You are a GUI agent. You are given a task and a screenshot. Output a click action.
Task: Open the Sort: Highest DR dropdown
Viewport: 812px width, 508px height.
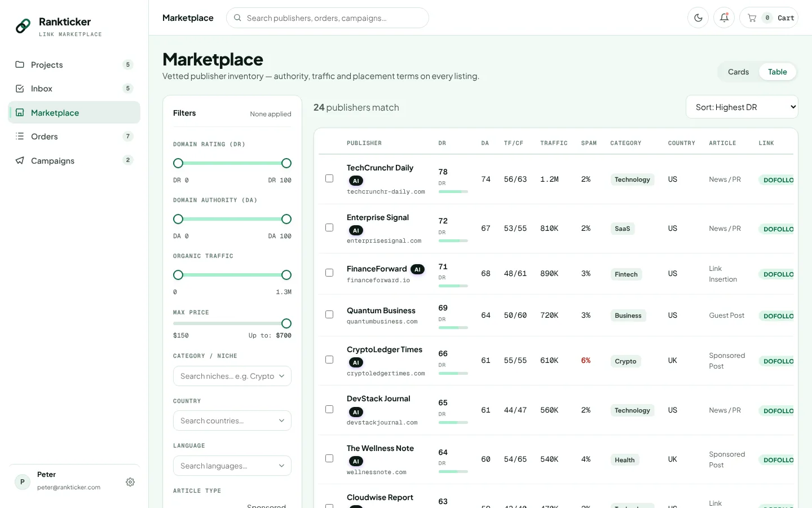point(742,107)
